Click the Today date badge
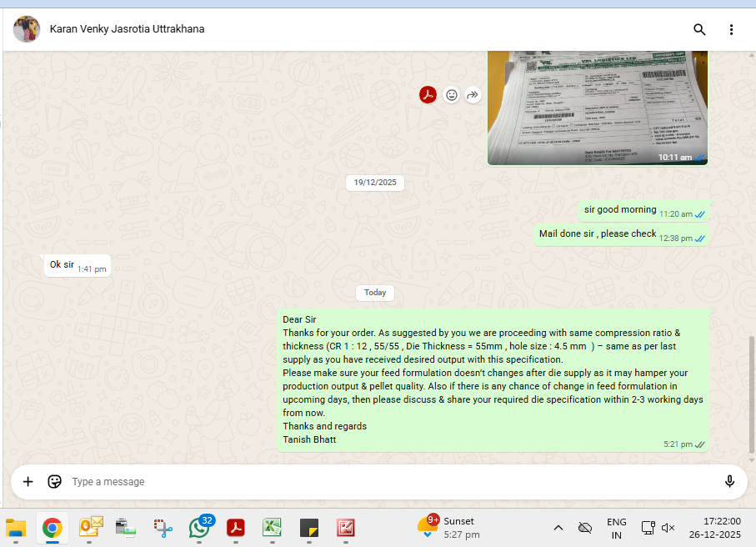Viewport: 756px width, 547px height. click(375, 293)
